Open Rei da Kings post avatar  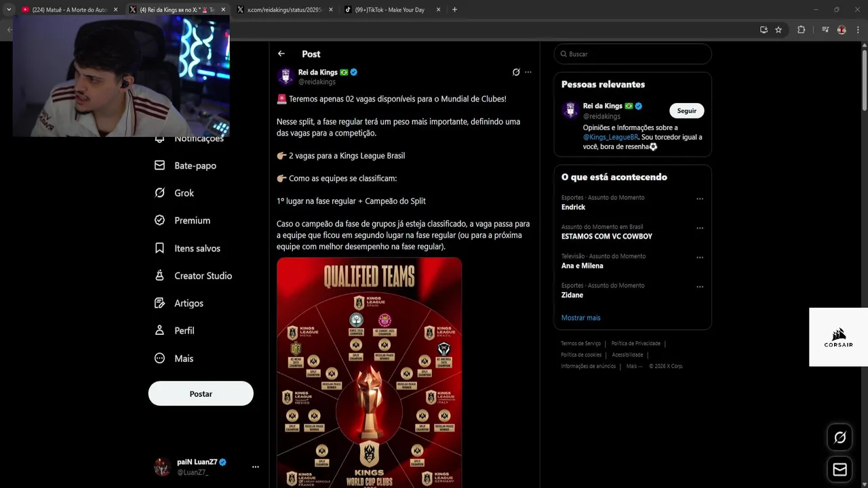click(285, 76)
